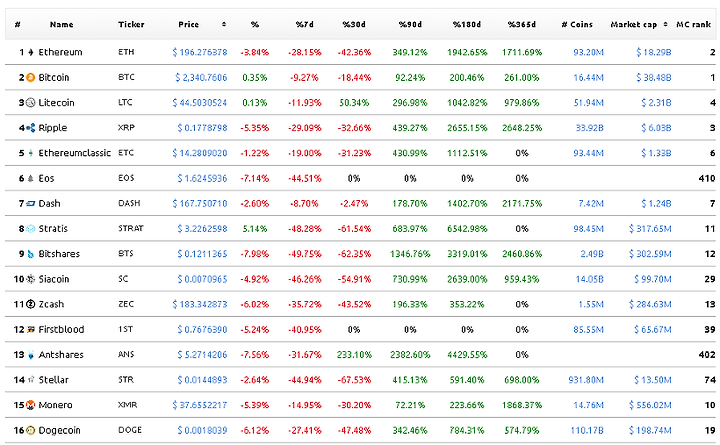Click Bitshares market cap $302.59M
The height and width of the screenshot is (445, 720).
pos(650,254)
